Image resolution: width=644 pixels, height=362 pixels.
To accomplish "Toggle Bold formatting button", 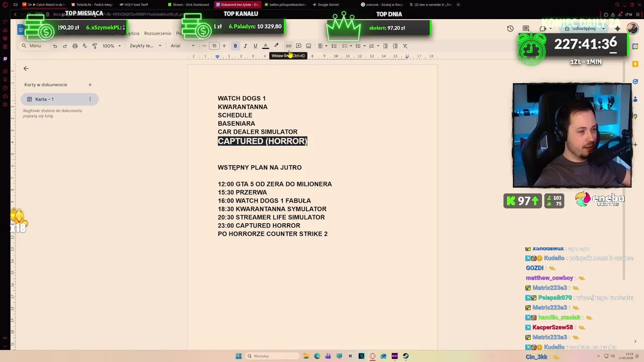I will [235, 46].
